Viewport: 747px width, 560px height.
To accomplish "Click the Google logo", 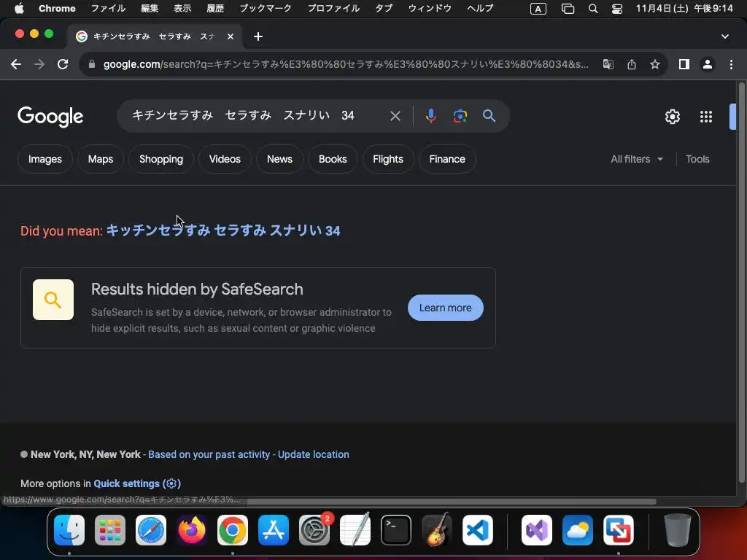I will (50, 117).
